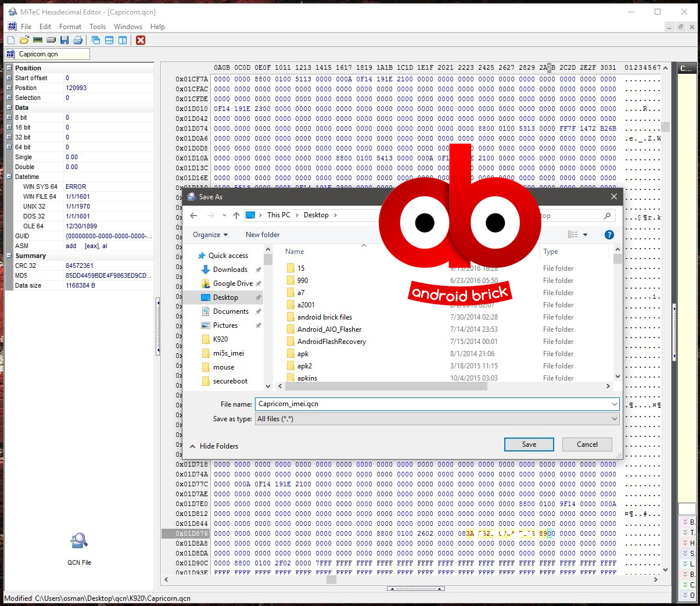Open a file using the folder icon

point(24,40)
